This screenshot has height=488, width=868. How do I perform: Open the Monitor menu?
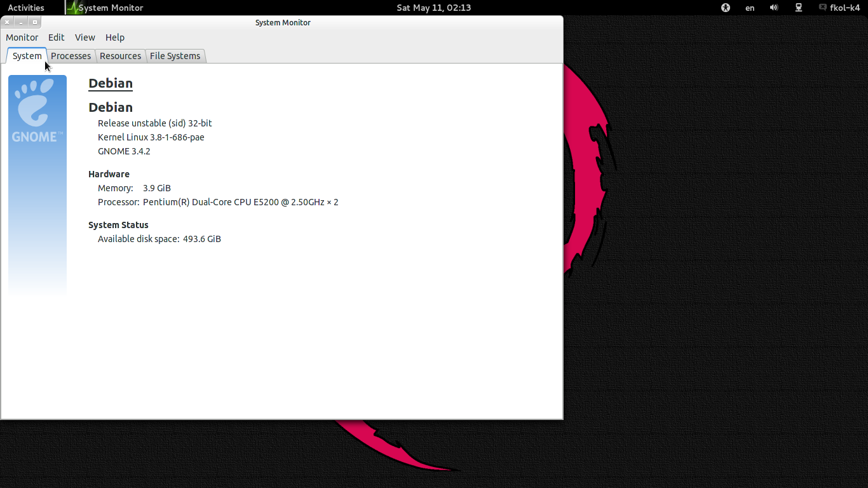pyautogui.click(x=22, y=37)
